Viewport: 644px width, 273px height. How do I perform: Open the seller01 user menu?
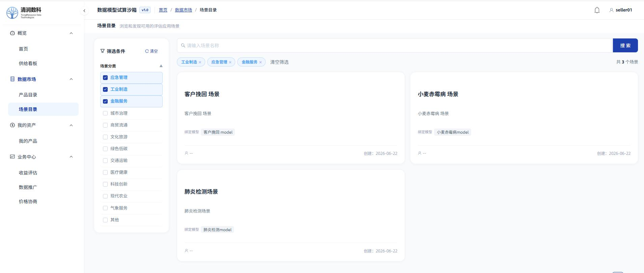click(620, 10)
